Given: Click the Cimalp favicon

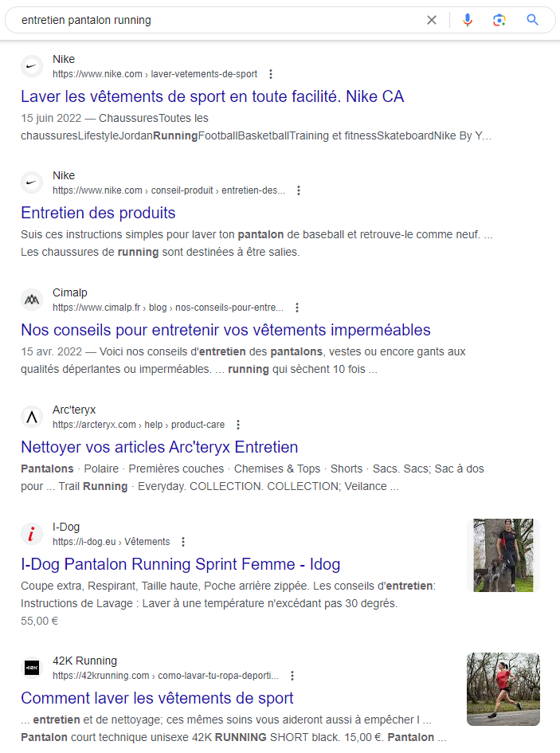Looking at the screenshot, I should [x=32, y=300].
